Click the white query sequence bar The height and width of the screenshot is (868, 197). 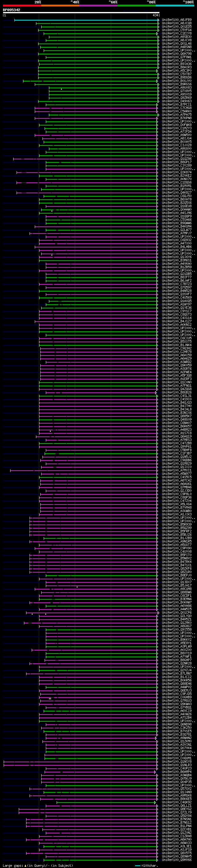81,13
